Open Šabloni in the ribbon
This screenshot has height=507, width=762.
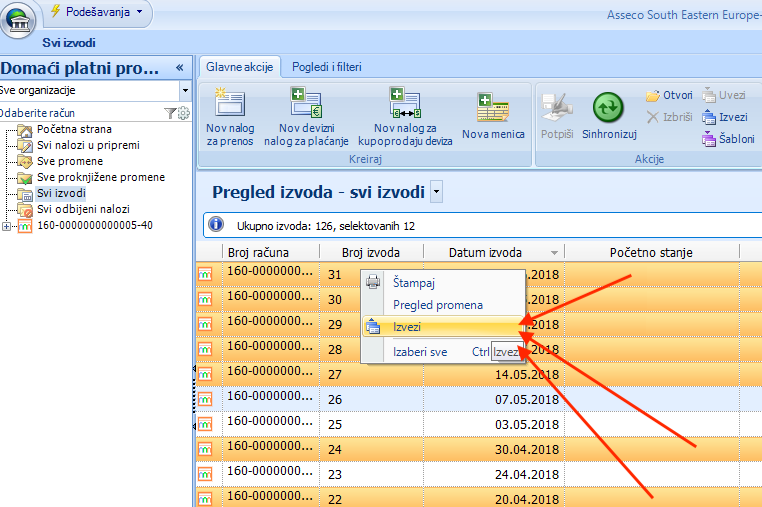tap(728, 139)
